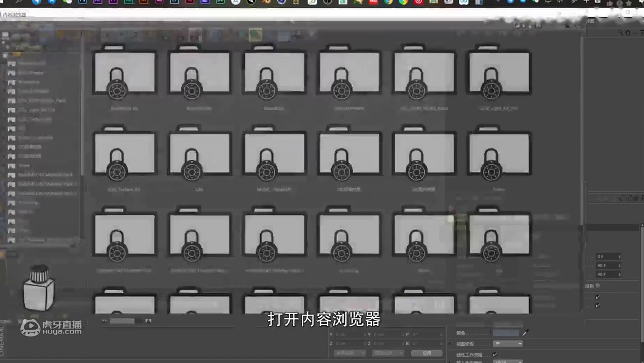Select OC玻璃材质 in the tree list
The image size is (644, 363).
click(x=30, y=147)
